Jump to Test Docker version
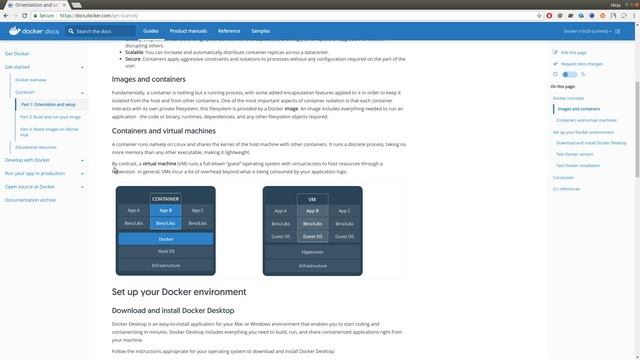This screenshot has width=640, height=360. point(574,154)
